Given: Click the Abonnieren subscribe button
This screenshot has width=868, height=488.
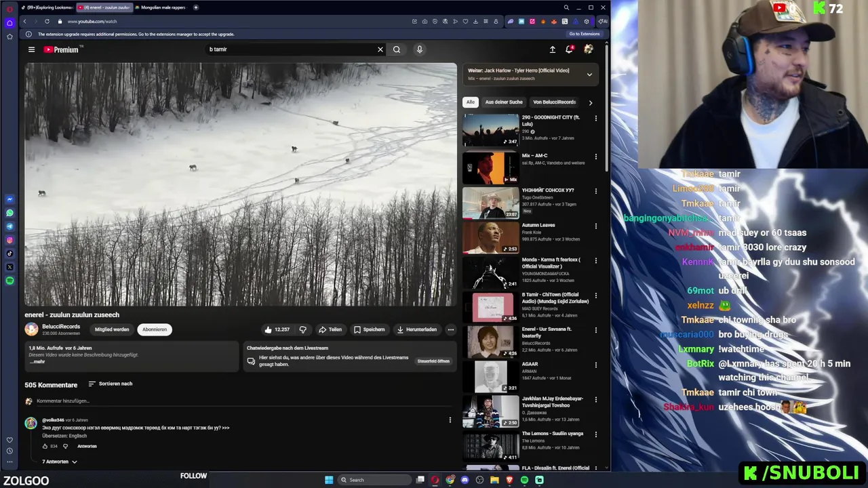Looking at the screenshot, I should pyautogui.click(x=155, y=329).
